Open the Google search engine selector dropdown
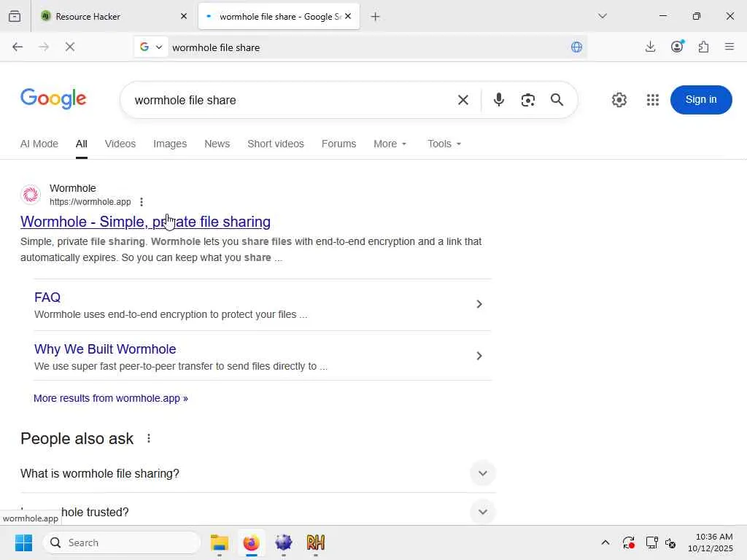Viewport: 747px width, 560px height. (151, 47)
